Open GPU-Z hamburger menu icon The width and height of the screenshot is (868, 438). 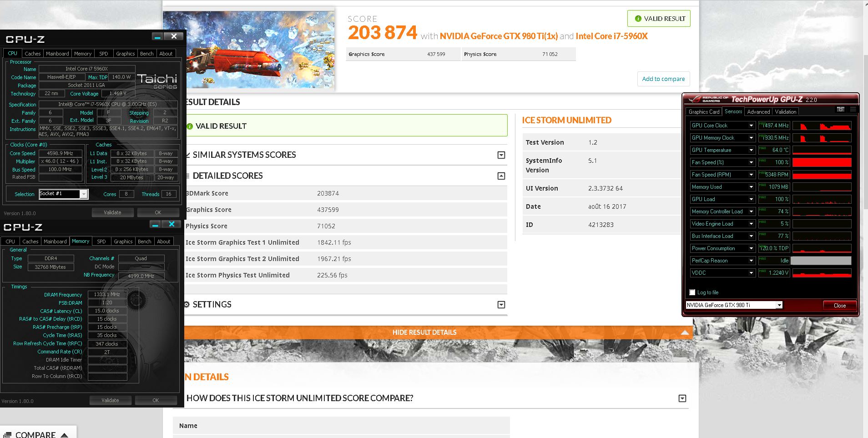coord(853,109)
